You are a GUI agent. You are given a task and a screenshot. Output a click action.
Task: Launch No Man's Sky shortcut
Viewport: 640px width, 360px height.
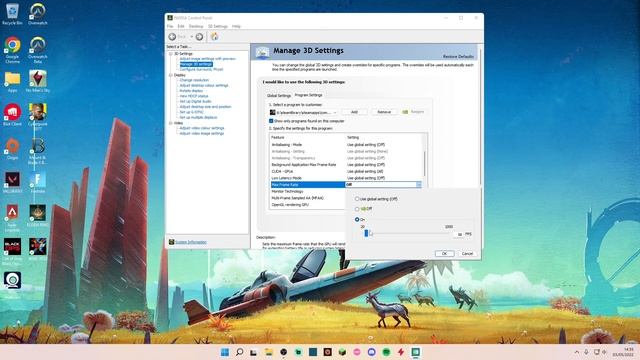(38, 81)
